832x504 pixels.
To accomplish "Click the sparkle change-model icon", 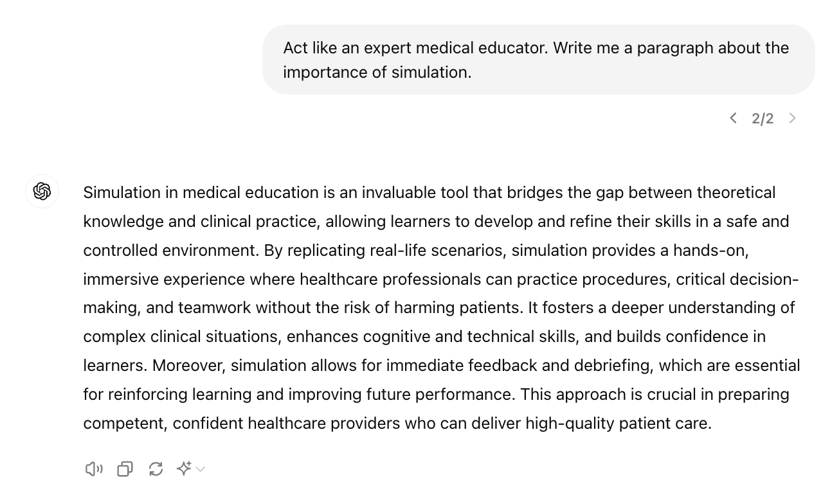I will click(x=184, y=469).
